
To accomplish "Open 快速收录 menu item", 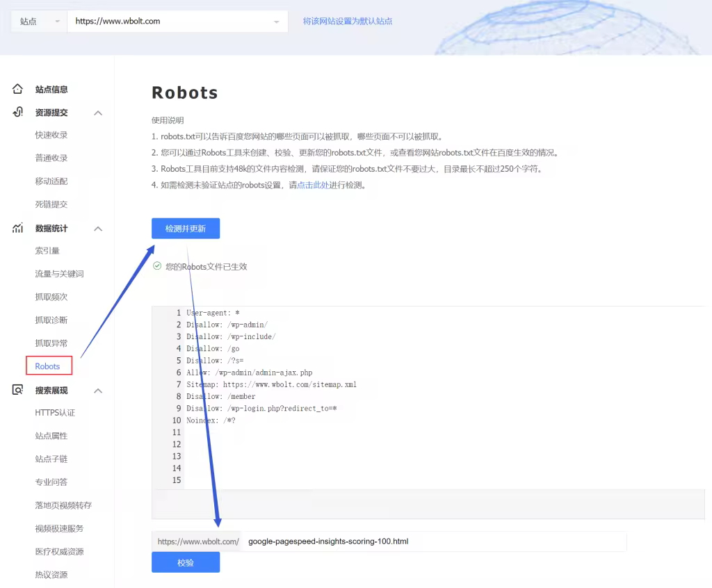I will tap(51, 135).
